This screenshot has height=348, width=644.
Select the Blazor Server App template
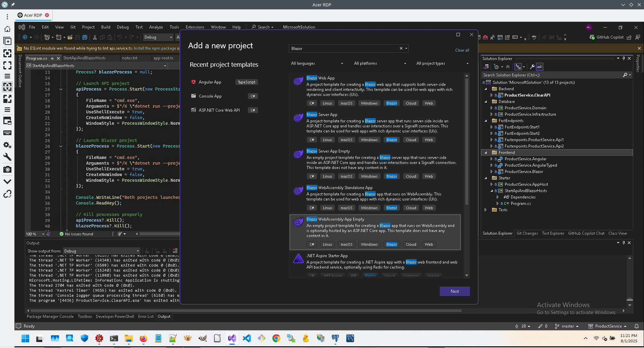click(x=375, y=127)
